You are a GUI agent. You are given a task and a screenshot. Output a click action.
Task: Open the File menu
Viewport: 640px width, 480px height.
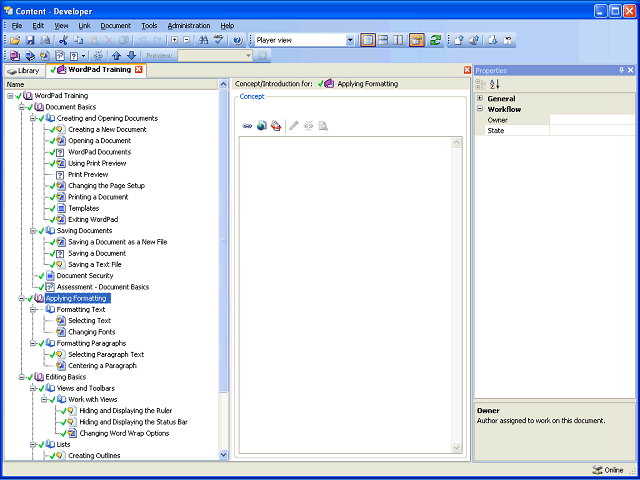coord(17,26)
